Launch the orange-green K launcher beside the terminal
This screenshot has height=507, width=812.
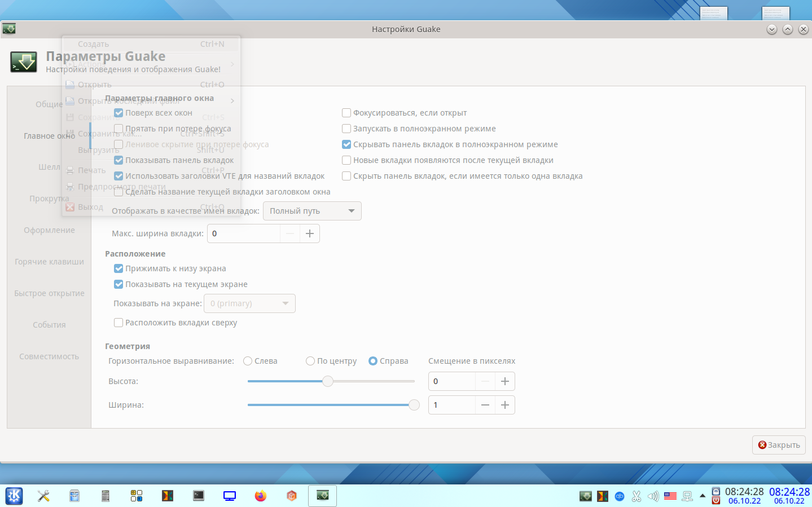pos(168,496)
